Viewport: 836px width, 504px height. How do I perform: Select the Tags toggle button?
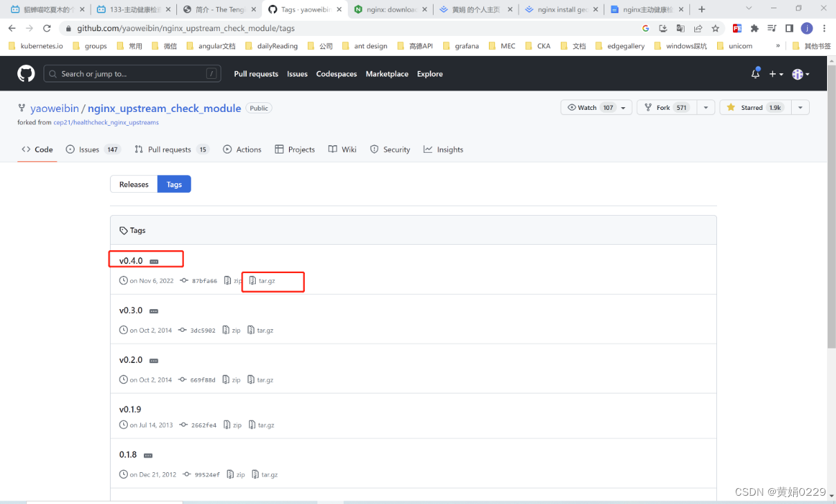tap(174, 184)
